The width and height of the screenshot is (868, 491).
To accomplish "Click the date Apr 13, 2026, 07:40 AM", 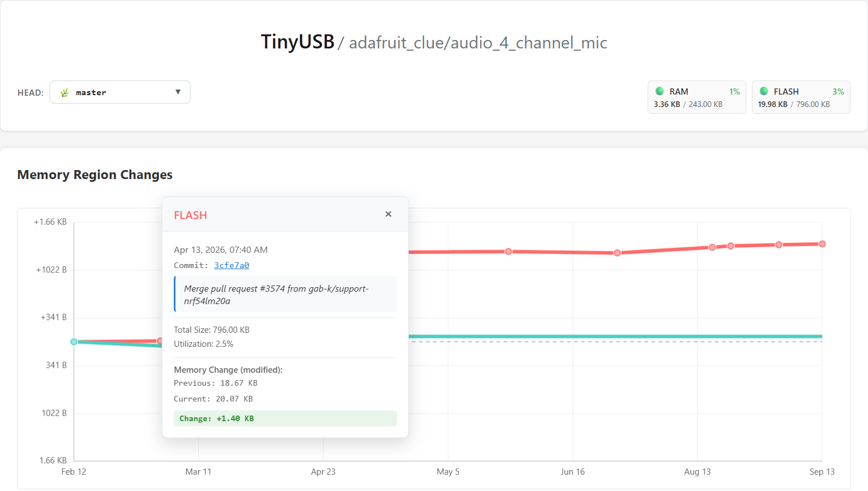I will coord(221,250).
